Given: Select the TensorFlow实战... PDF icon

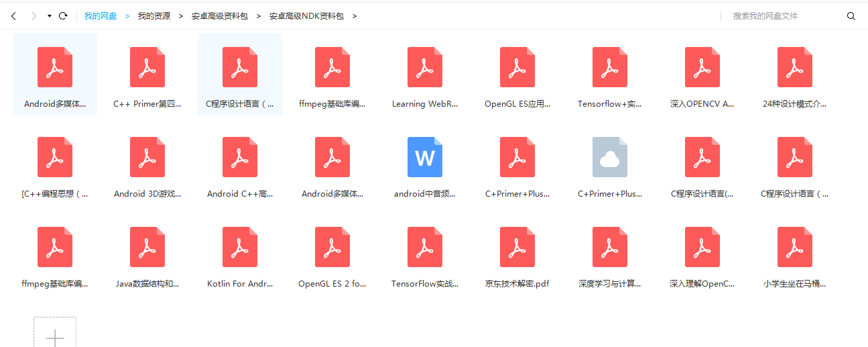Looking at the screenshot, I should tap(425, 247).
